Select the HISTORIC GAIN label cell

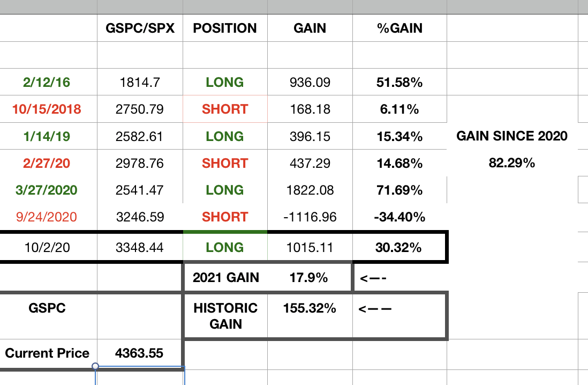point(225,316)
